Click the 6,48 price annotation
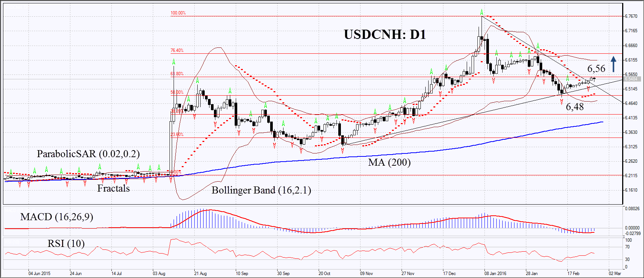The height and width of the screenshot is (278, 644). (575, 107)
